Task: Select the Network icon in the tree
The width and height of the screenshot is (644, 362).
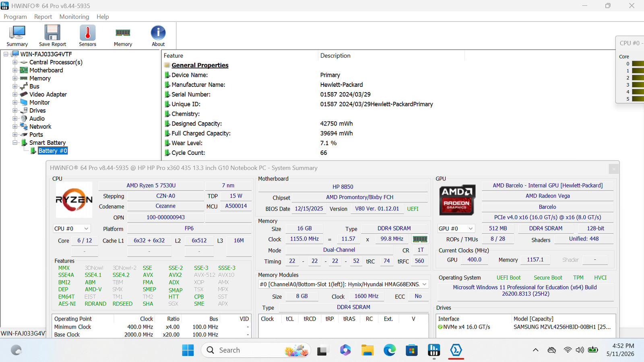Action: click(x=24, y=126)
